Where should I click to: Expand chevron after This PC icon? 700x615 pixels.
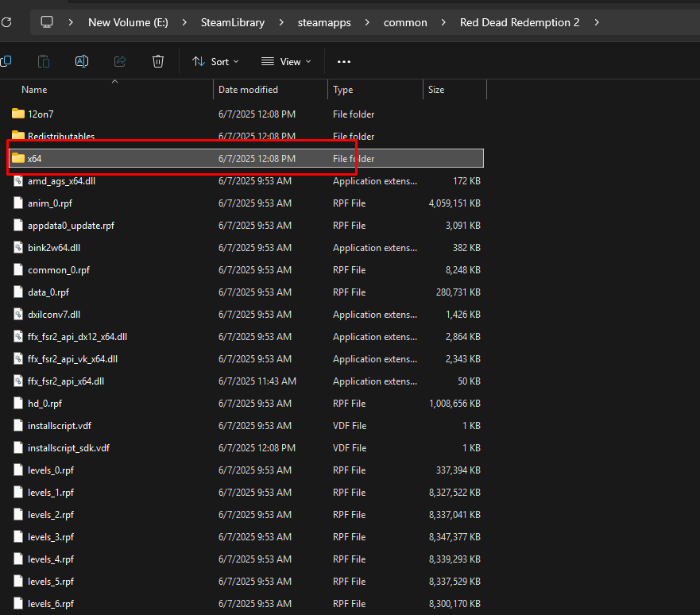pos(71,22)
